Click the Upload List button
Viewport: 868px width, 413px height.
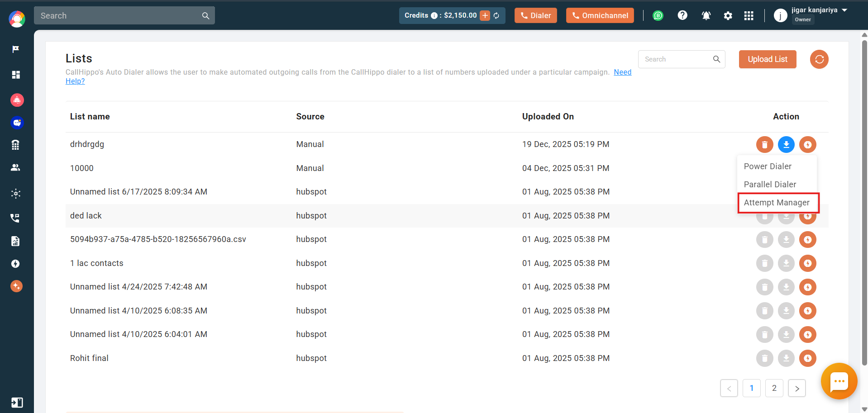pos(767,59)
